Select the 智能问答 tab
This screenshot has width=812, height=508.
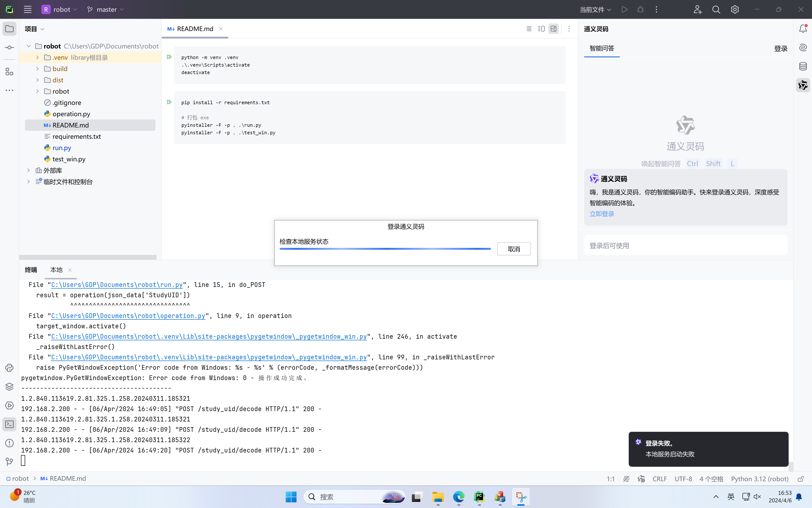tap(602, 48)
